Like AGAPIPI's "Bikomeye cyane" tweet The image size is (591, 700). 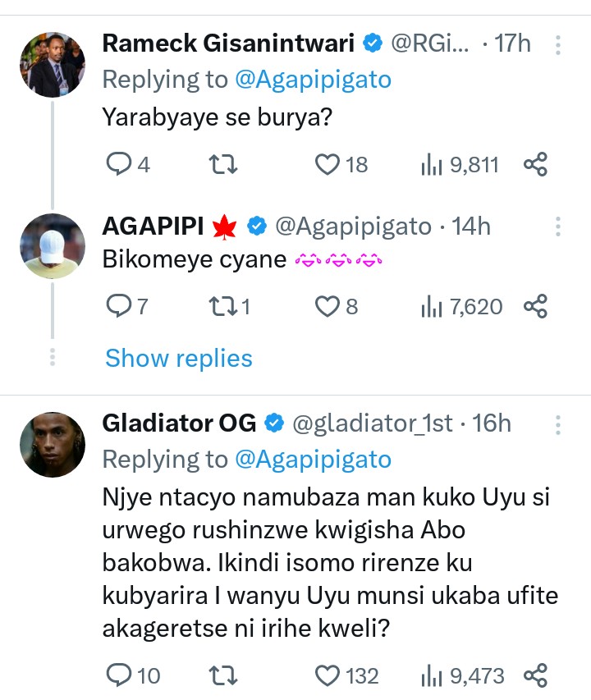328,307
